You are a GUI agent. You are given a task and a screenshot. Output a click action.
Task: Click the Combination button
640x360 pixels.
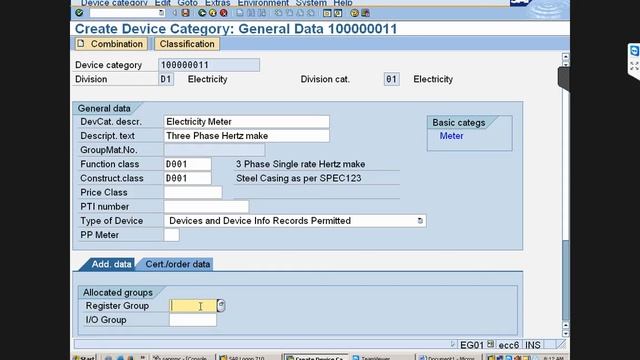click(x=111, y=44)
